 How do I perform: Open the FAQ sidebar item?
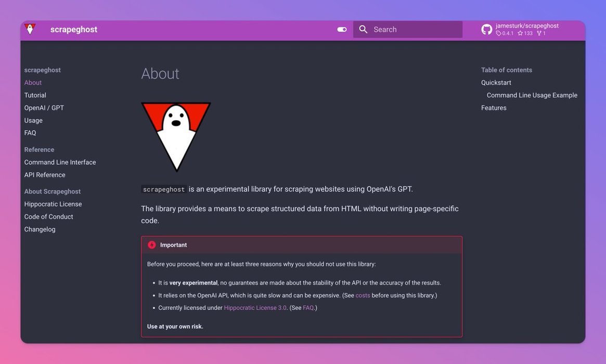(30, 133)
